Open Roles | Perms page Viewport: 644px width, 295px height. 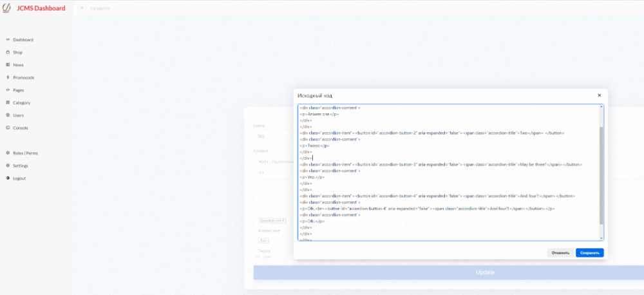24,153
